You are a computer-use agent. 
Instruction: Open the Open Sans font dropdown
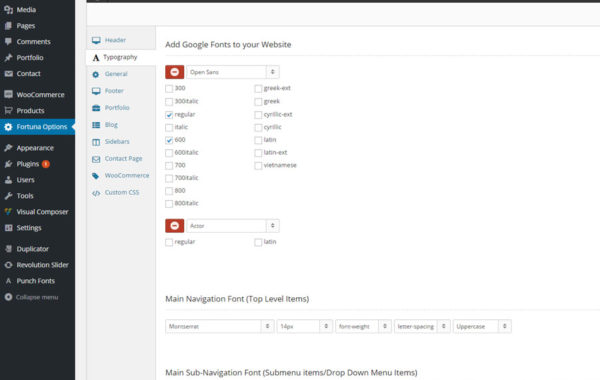coord(233,72)
